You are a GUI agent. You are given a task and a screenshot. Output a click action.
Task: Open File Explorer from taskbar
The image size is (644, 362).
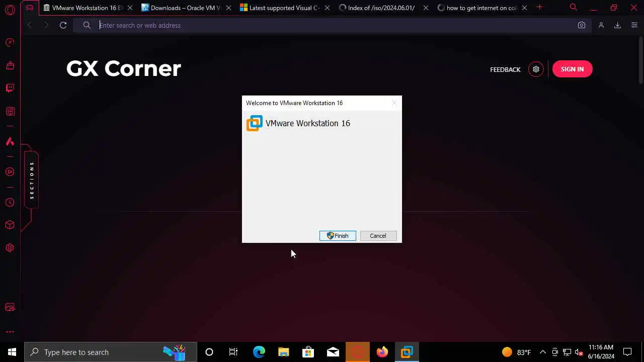pyautogui.click(x=284, y=352)
